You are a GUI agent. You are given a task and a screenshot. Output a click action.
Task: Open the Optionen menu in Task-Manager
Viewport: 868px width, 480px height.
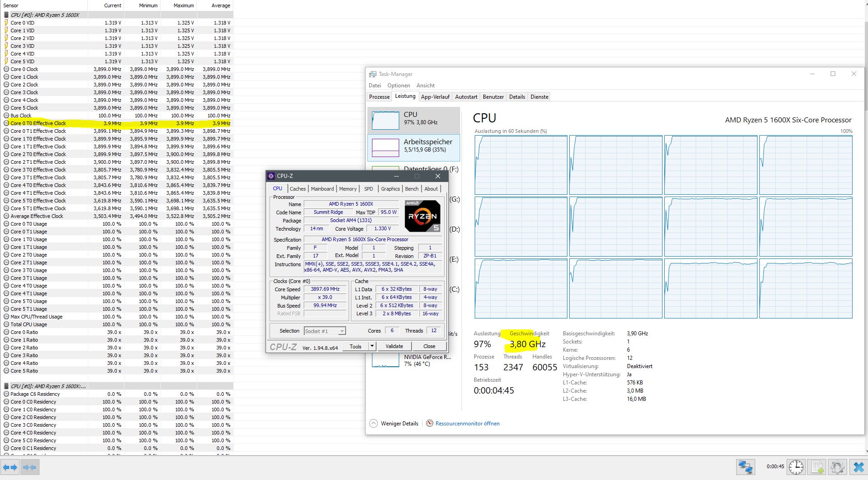(398, 85)
